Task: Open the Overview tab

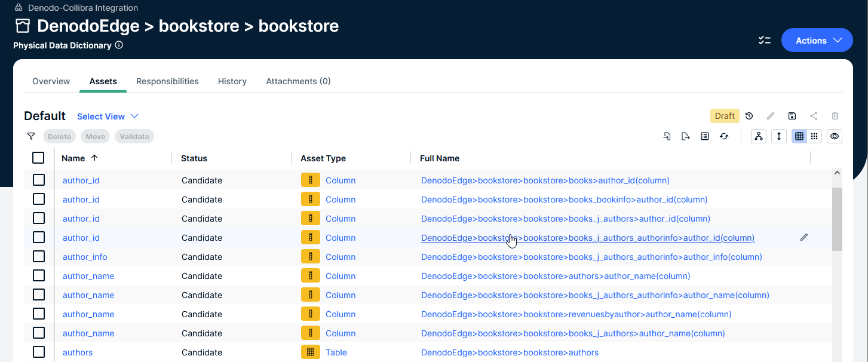Action: coord(51,81)
